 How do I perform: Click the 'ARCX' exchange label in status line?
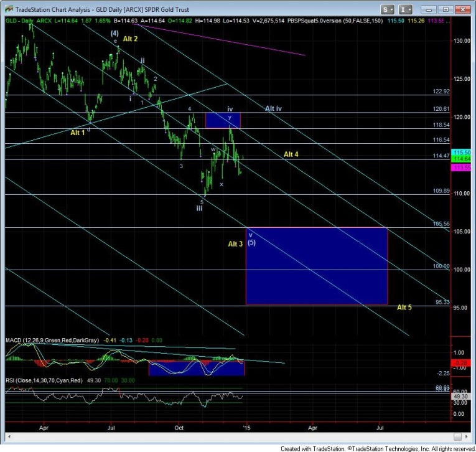point(44,21)
